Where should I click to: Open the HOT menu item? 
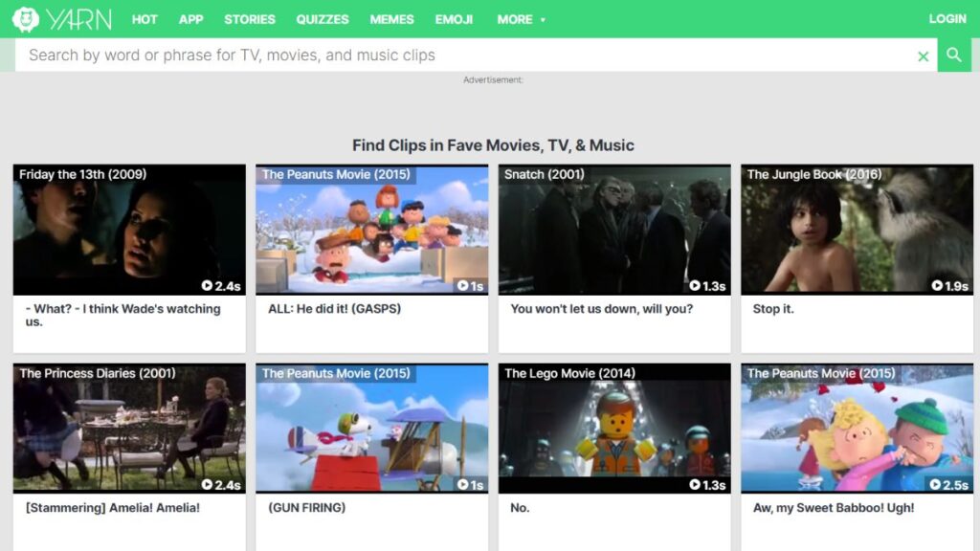[x=145, y=19]
